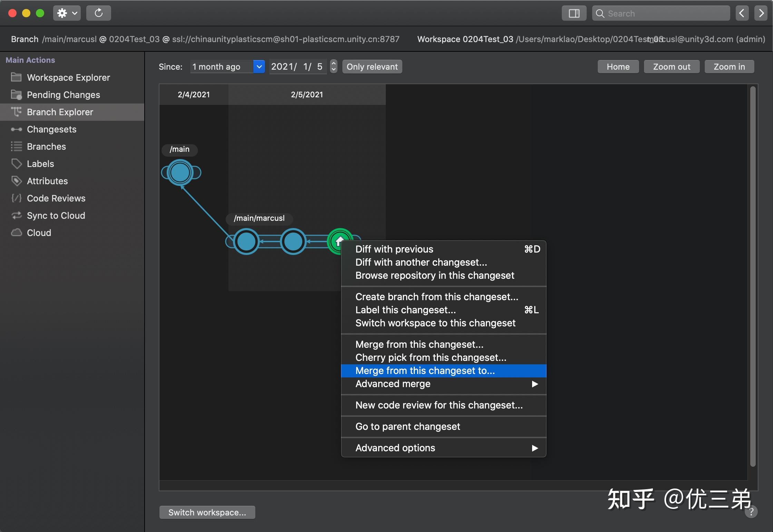Screen dimensions: 773x532
Task: Click inside the Search field
Action: click(661, 13)
